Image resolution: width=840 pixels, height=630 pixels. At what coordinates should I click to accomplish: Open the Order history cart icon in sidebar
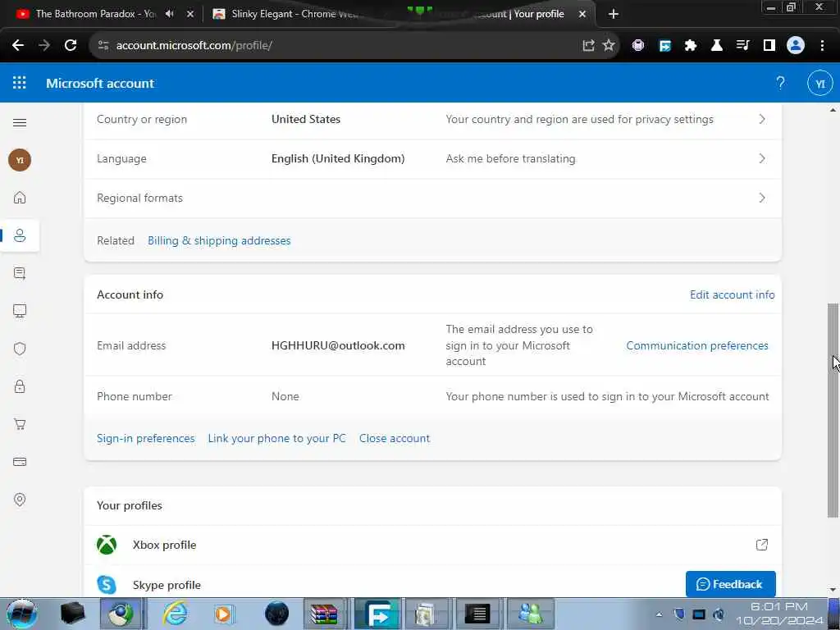(20, 424)
